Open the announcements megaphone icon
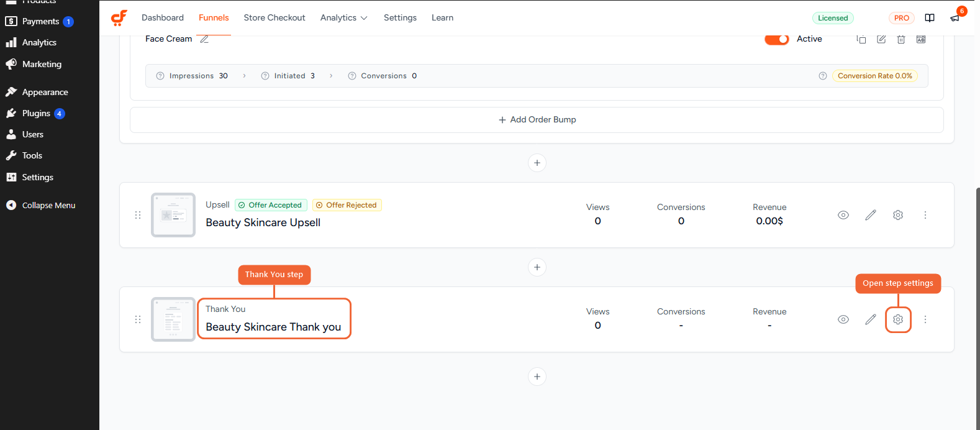 [x=955, y=18]
